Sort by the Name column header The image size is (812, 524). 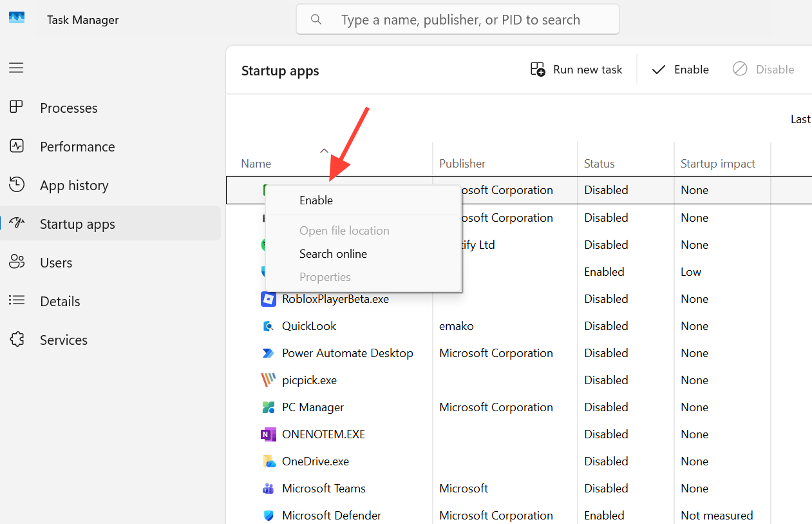pos(256,164)
